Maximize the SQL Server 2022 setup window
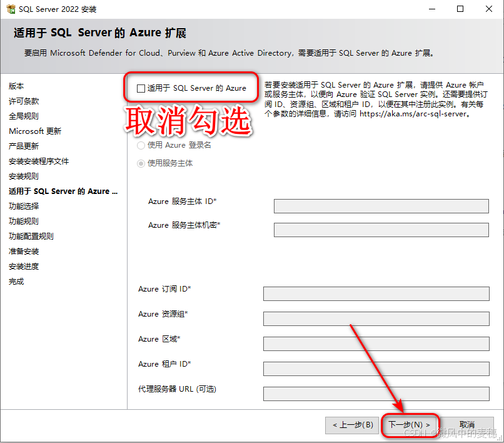Screen dimensions: 504x443 tap(460, 9)
